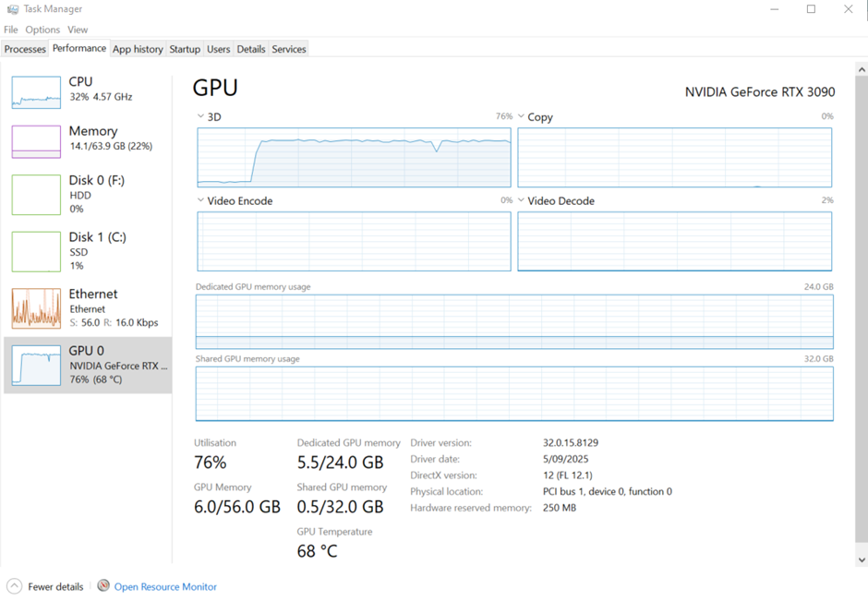
Task: Switch to the Processes tab
Action: [x=25, y=49]
